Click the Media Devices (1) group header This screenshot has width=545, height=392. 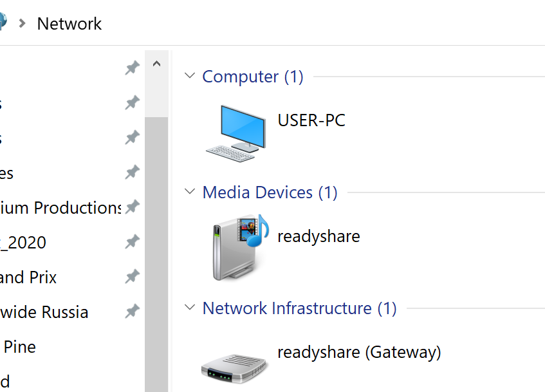coord(270,192)
